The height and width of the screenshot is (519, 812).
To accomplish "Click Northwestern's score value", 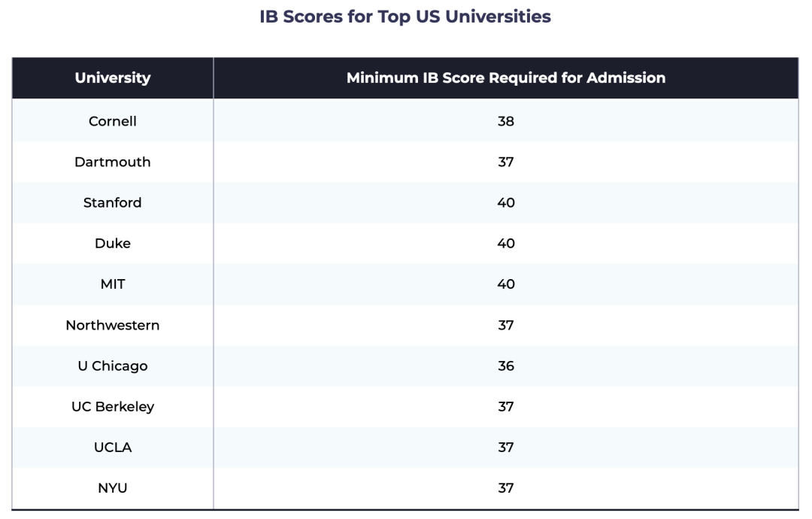I will (506, 325).
